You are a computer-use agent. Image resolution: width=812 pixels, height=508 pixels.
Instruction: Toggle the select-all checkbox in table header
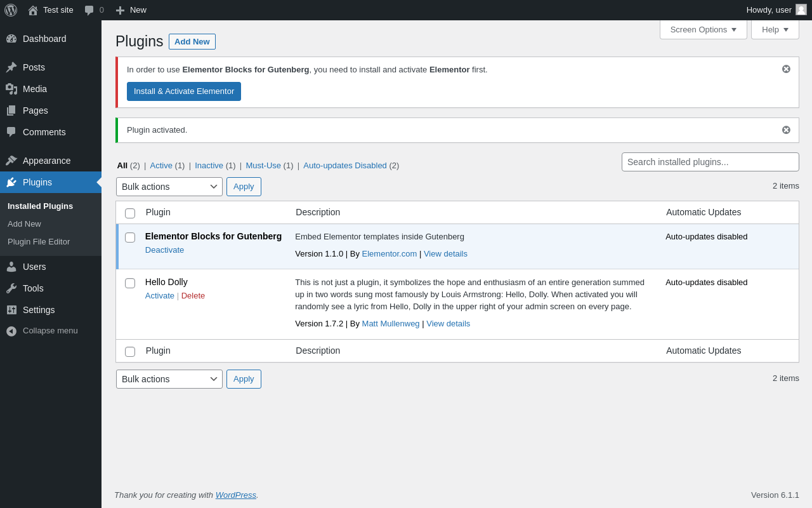(130, 213)
